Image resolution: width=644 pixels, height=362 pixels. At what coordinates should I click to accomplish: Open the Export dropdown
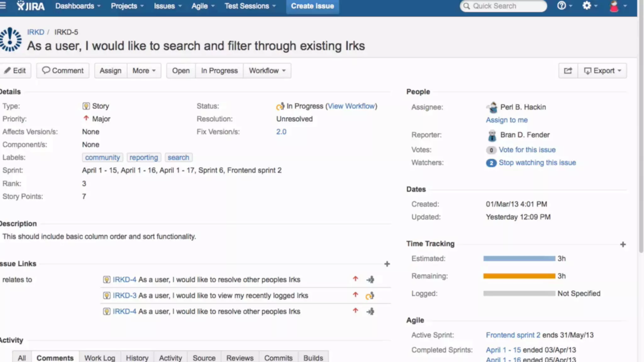pos(602,71)
